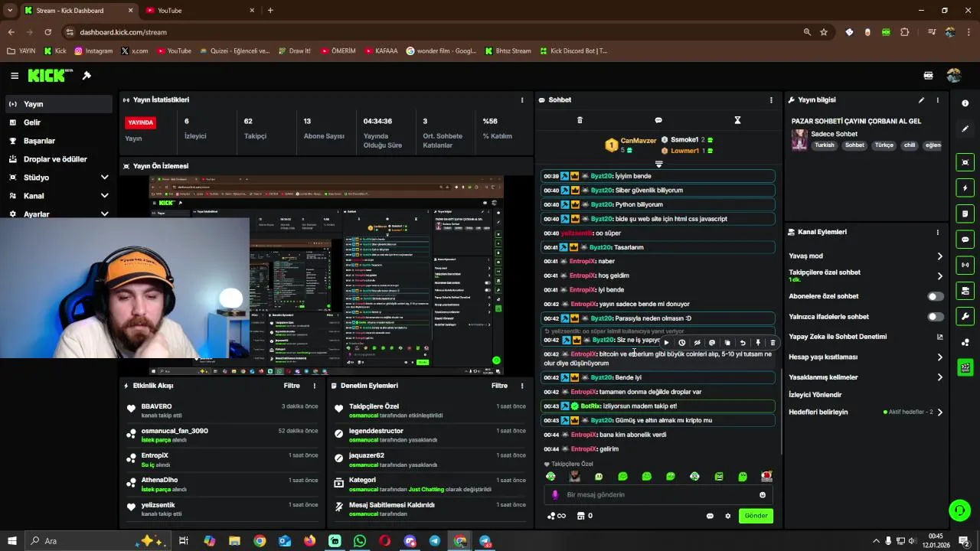This screenshot has width=980, height=551.
Task: Open the Windows Start button
Action: click(x=11, y=541)
